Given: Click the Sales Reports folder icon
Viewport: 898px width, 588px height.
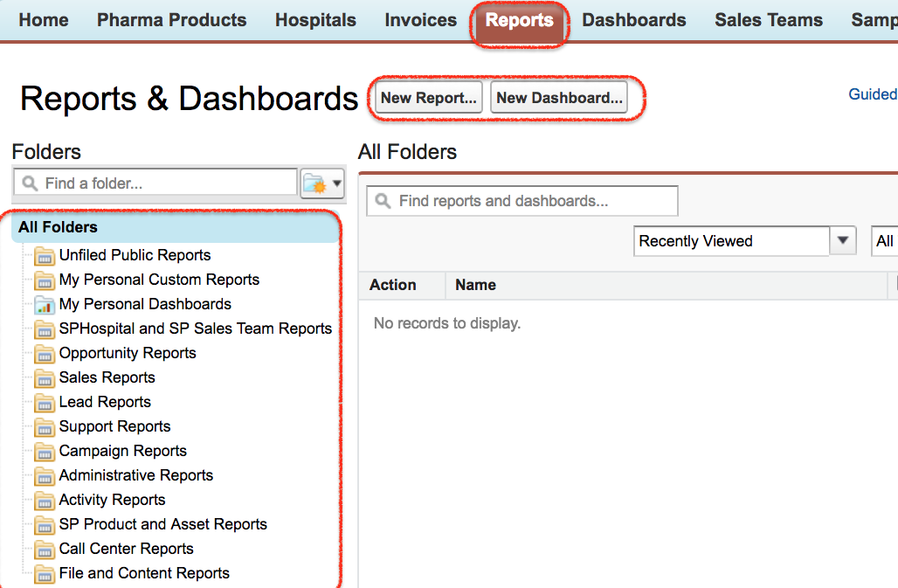Looking at the screenshot, I should click(x=44, y=378).
